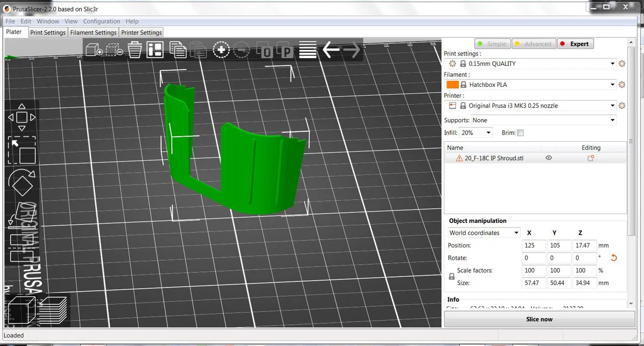
Task: Open the Edit menu
Action: [x=26, y=22]
